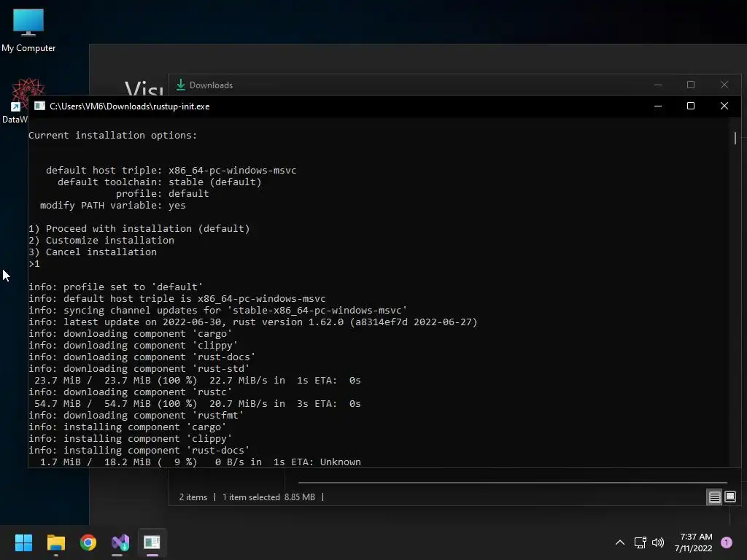Switch Downloads window to large icons view
Viewport: 747px width, 560px height.
tap(729, 497)
